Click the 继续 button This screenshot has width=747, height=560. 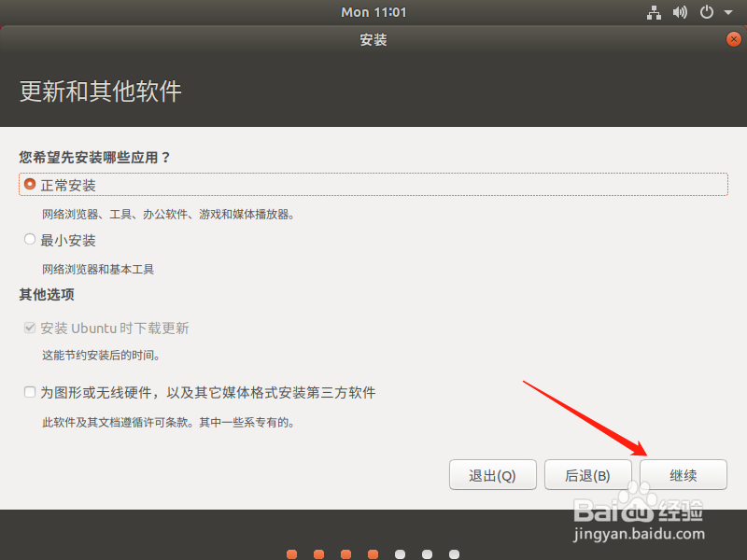coord(684,475)
